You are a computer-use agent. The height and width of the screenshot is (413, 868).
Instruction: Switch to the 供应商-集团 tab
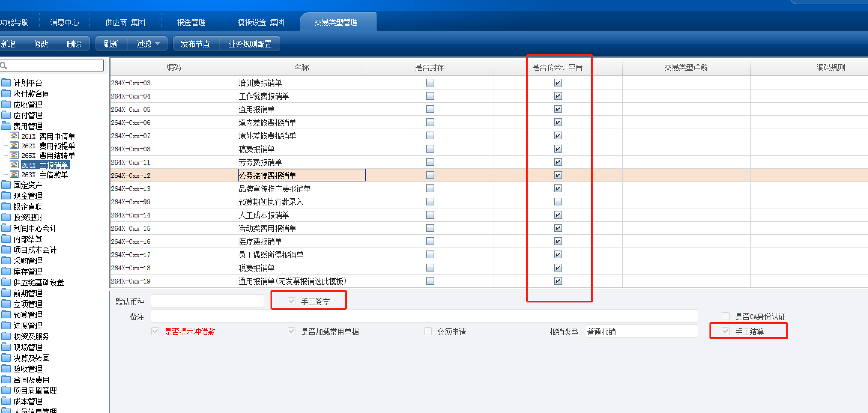tap(125, 22)
